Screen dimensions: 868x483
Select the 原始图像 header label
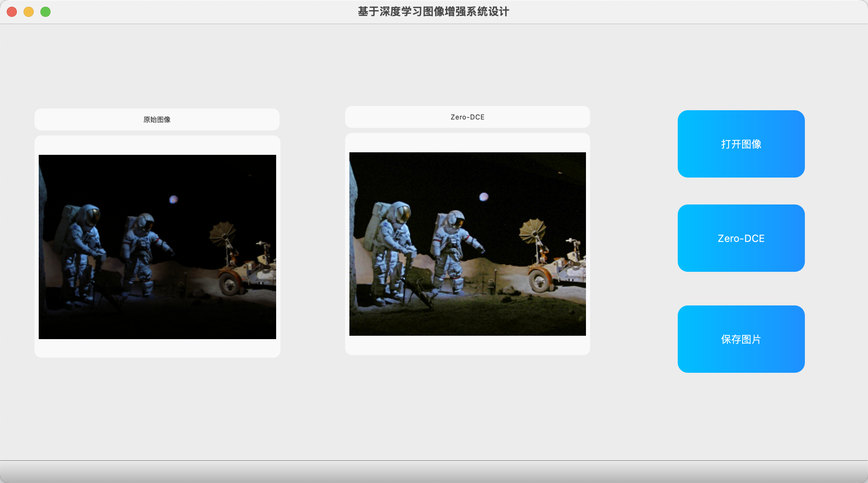[157, 119]
